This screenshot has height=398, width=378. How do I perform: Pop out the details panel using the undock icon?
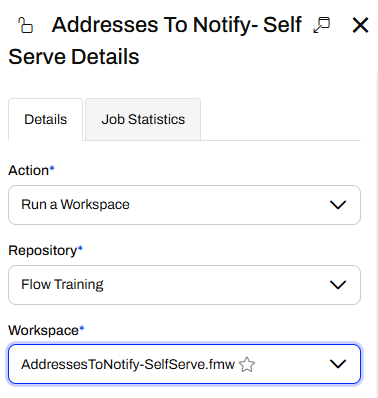point(322,25)
